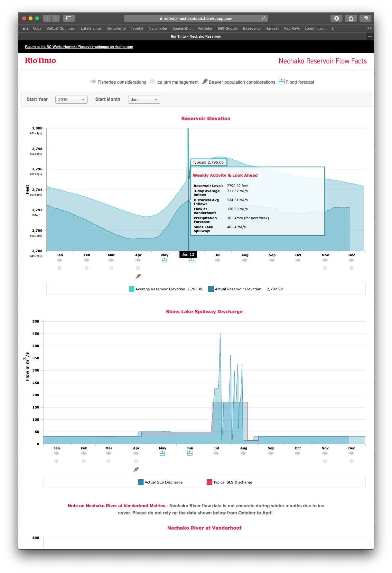The width and height of the screenshot is (392, 573).
Task: Click the snowflake icon under Jan in elevation chart
Action: 60,268
